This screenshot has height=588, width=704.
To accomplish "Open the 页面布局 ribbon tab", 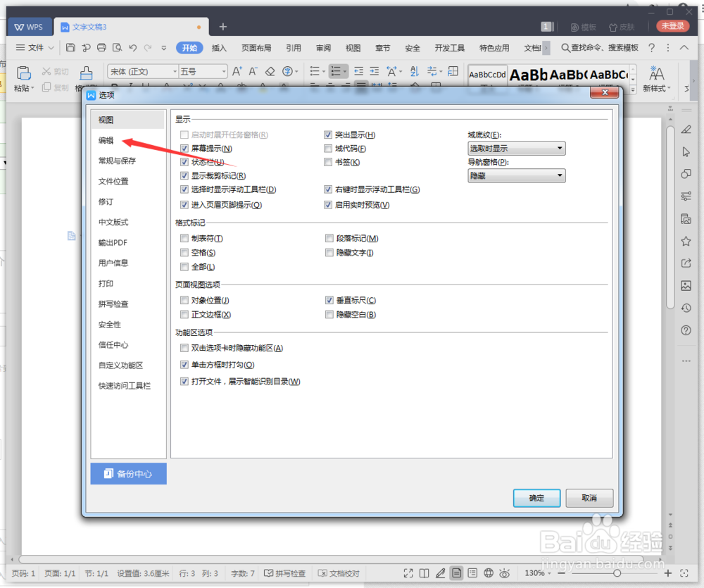I will click(256, 48).
